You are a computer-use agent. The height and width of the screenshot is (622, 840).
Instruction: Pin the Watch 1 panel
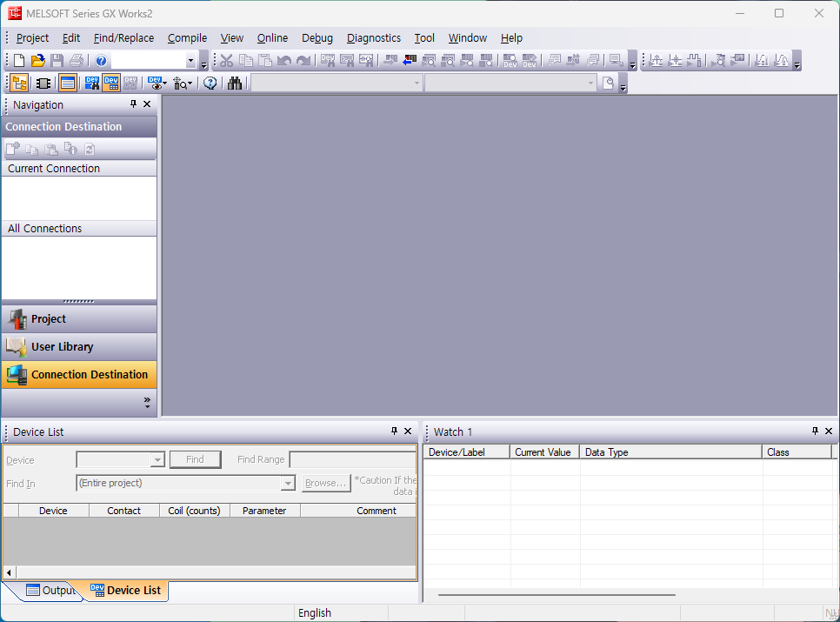pos(816,431)
